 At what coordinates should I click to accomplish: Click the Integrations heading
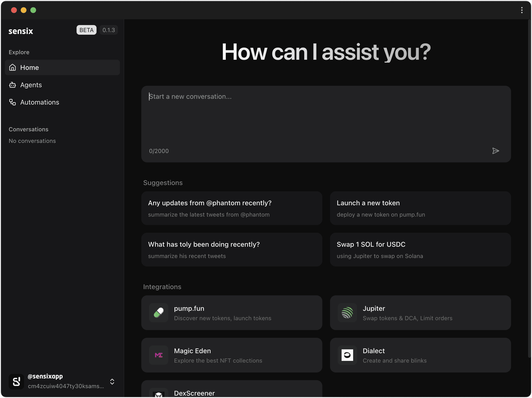coord(162,287)
